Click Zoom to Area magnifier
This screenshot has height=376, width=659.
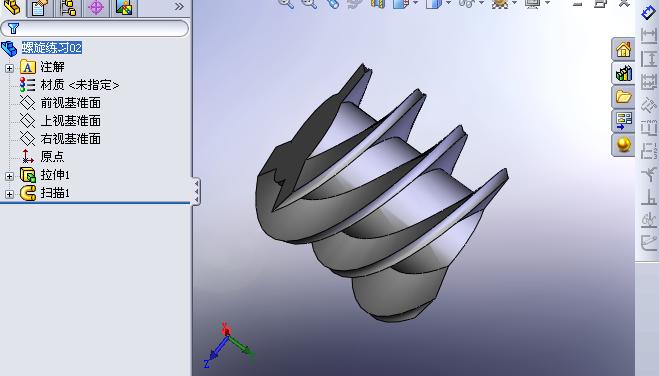[309, 4]
